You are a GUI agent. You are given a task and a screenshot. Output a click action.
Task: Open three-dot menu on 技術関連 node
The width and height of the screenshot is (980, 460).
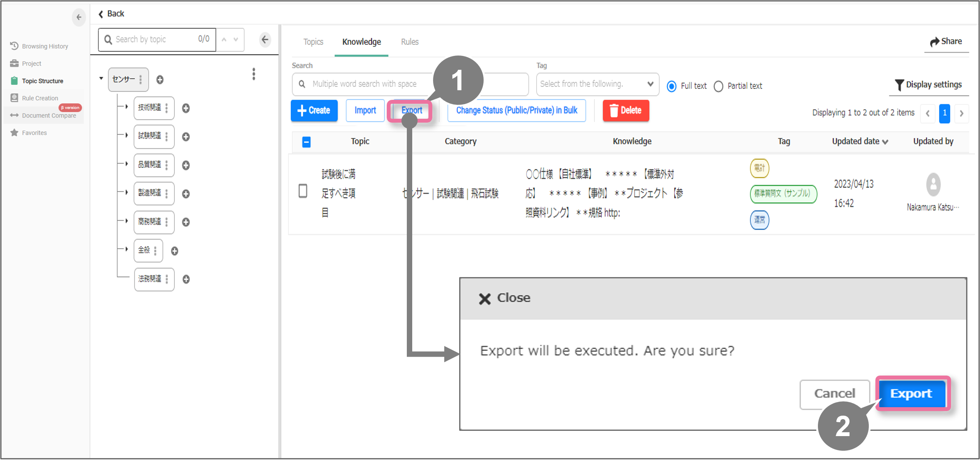(167, 108)
